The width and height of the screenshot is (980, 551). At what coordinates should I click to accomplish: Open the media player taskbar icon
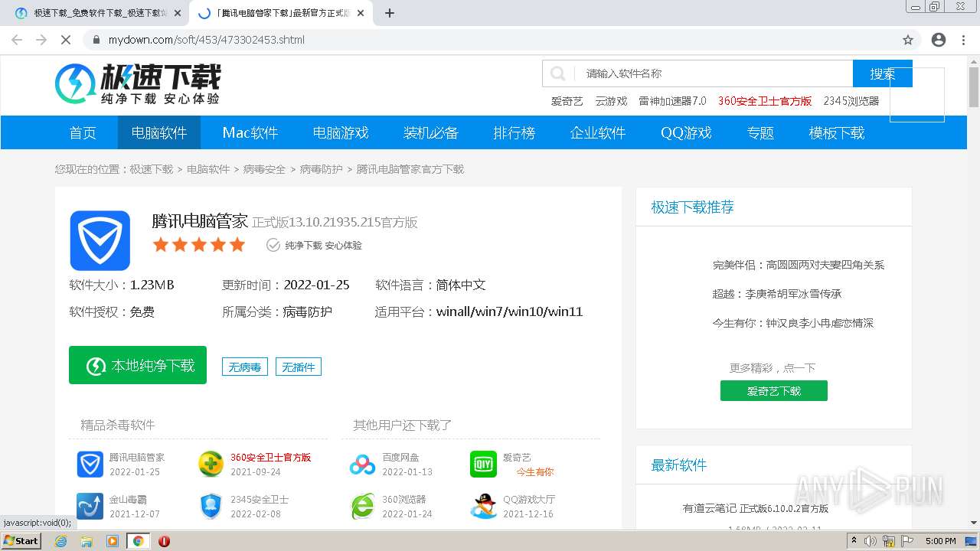pos(113,541)
